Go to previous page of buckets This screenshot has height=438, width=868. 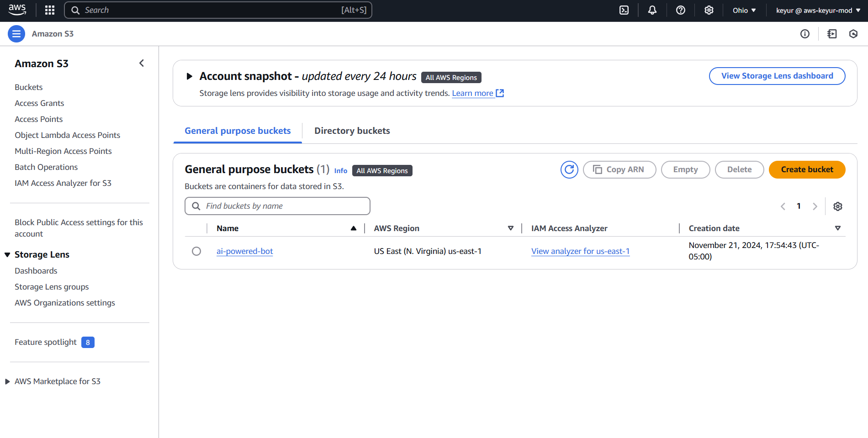coord(783,206)
